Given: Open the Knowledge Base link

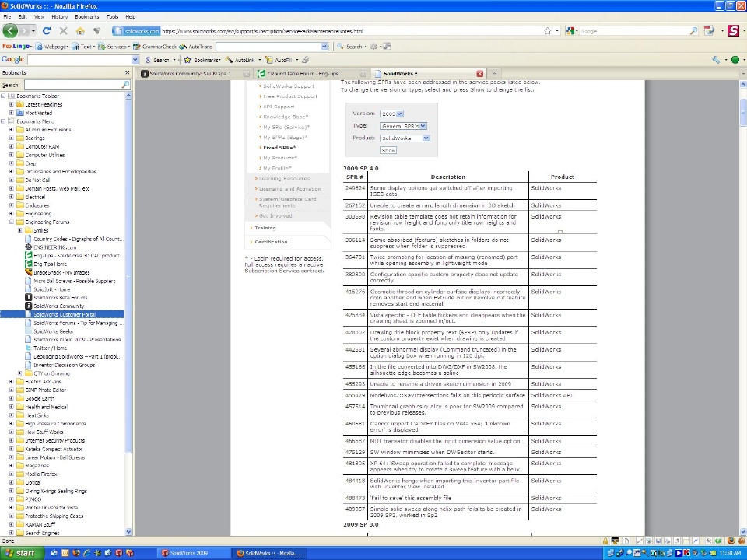Looking at the screenshot, I should (x=286, y=117).
